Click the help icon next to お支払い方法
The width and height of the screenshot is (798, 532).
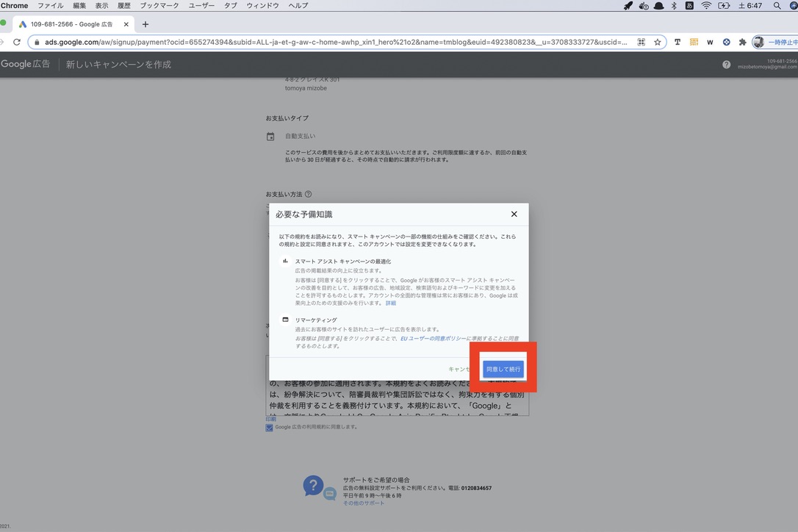(309, 194)
